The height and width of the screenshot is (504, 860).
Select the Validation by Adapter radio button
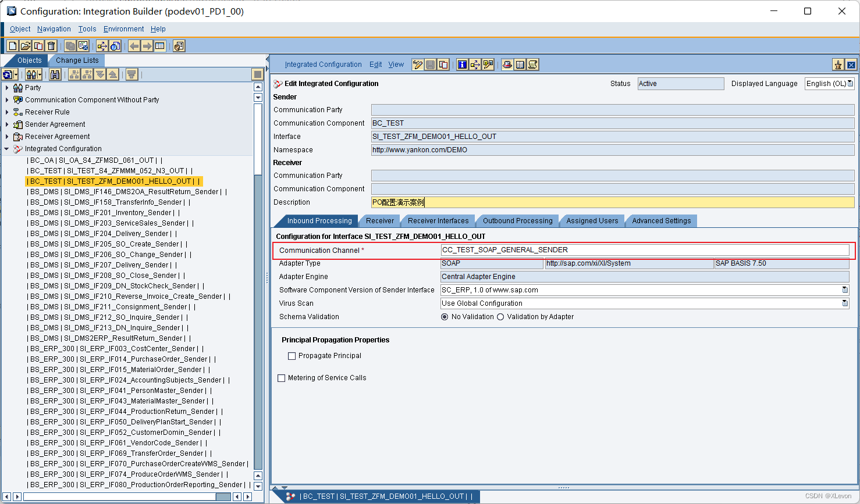(500, 317)
